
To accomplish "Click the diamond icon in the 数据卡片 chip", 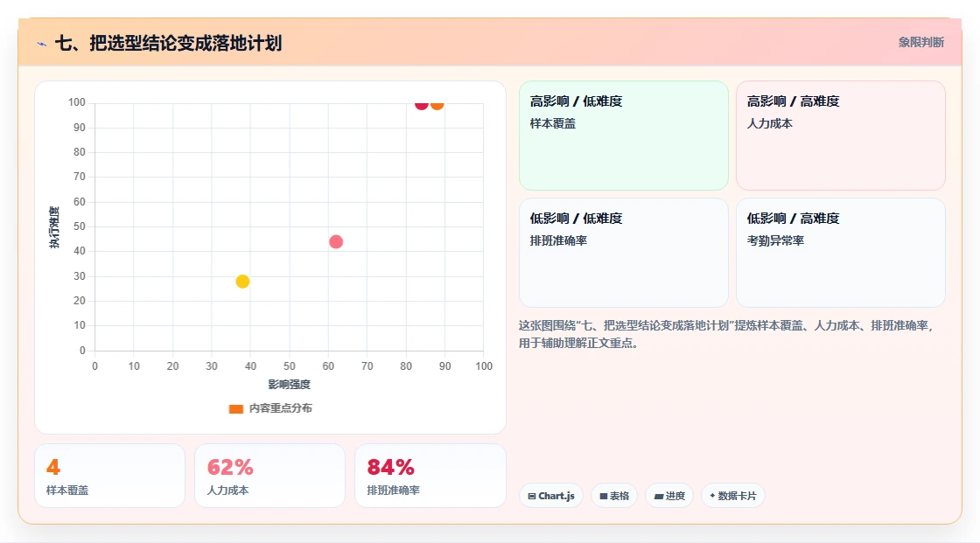I will [712, 496].
